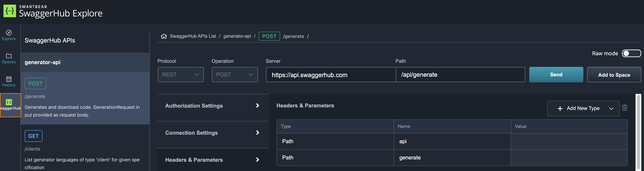Open the Spaces folder sidebar item
This screenshot has height=171, width=644.
[9, 58]
